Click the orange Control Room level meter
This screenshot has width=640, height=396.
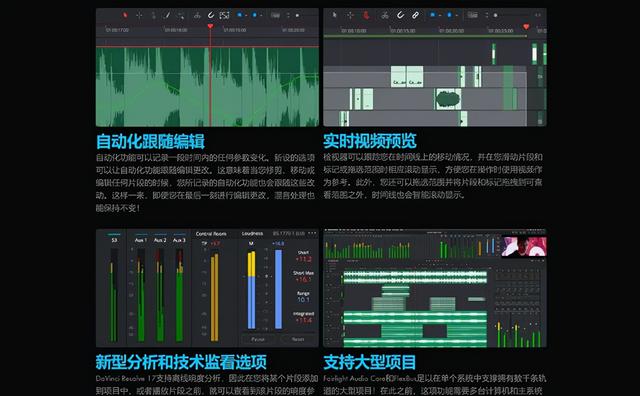tap(214, 297)
